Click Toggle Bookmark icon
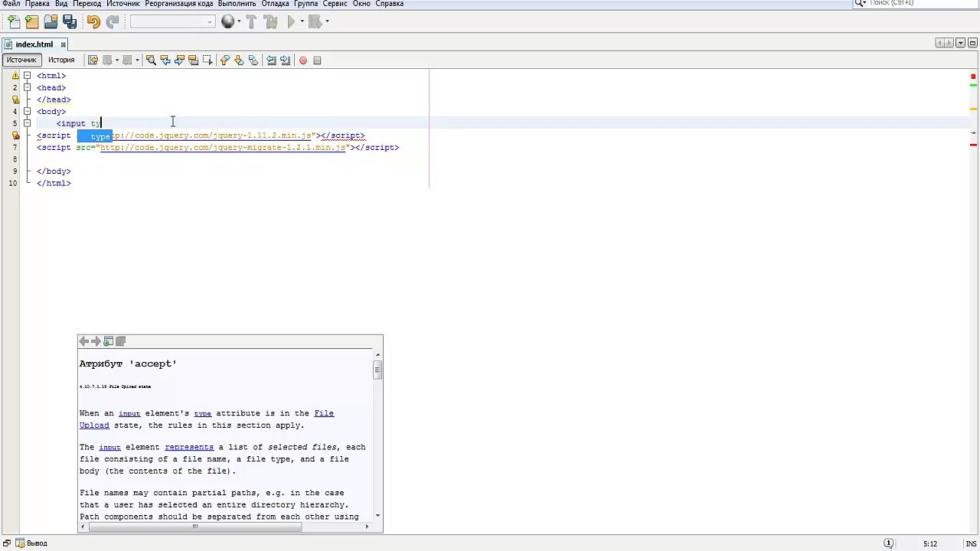The image size is (980, 551). (x=253, y=60)
